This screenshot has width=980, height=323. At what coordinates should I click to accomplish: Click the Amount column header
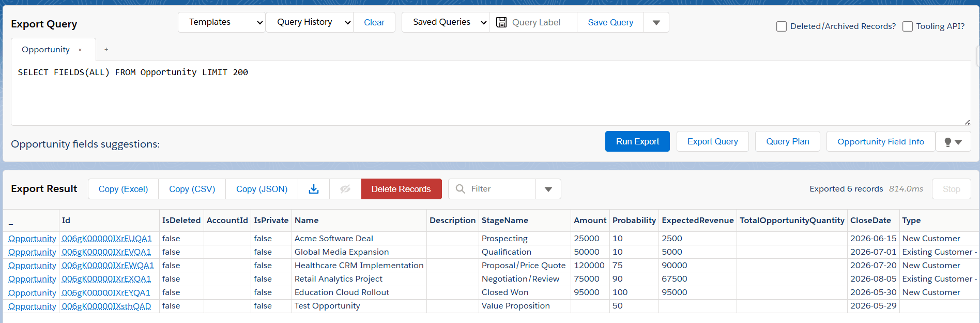click(590, 221)
